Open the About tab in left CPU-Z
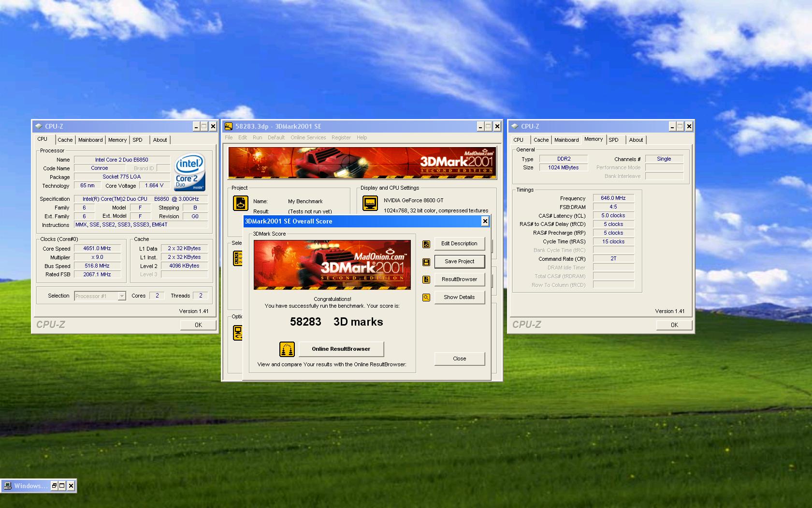 (x=160, y=140)
